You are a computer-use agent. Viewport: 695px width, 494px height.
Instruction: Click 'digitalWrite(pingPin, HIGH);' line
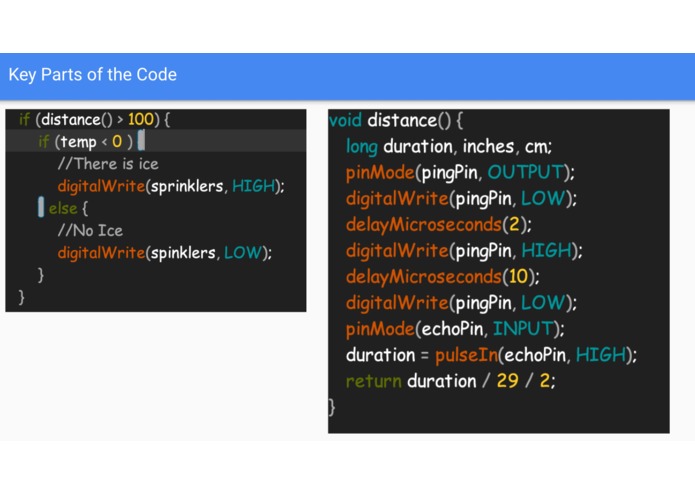click(x=464, y=250)
